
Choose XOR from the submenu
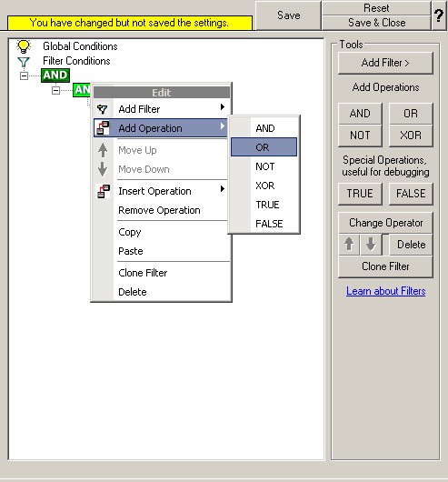[x=265, y=186]
